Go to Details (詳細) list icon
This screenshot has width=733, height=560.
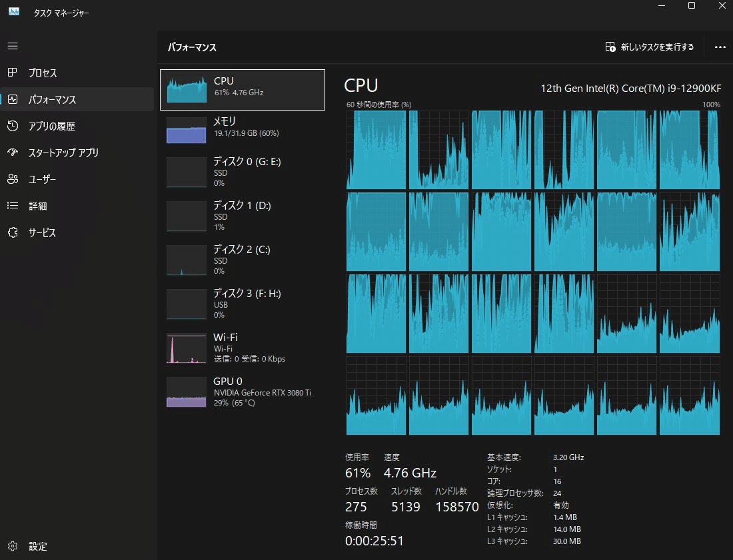[x=13, y=206]
